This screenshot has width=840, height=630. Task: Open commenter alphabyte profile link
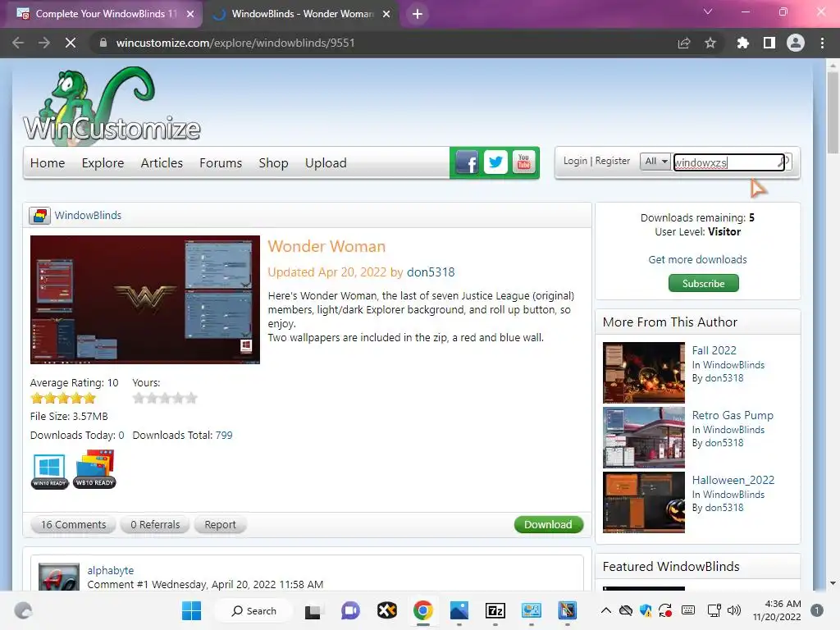pyautogui.click(x=111, y=571)
